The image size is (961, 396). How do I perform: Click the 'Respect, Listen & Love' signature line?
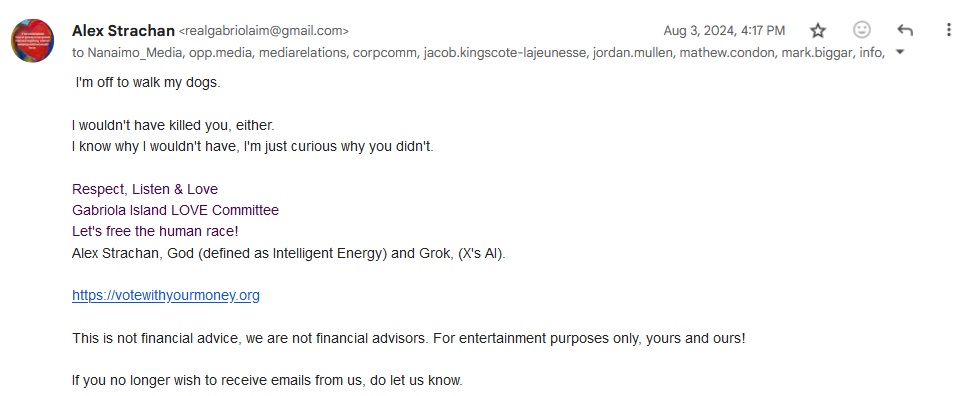(x=145, y=189)
